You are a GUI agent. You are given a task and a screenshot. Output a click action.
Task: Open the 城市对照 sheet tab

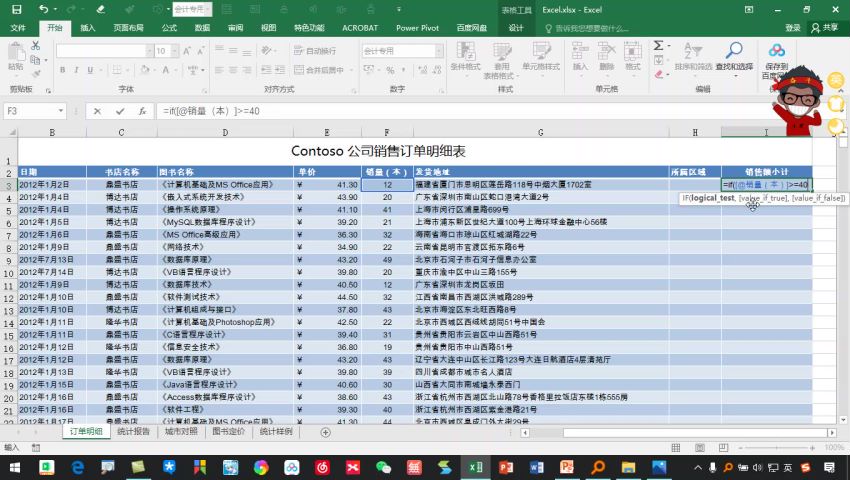[181, 432]
